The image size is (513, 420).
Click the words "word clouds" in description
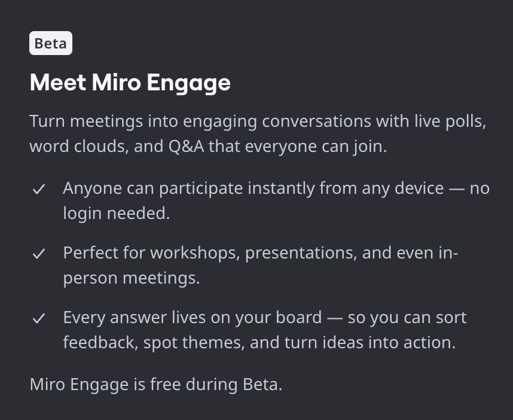pos(77,147)
